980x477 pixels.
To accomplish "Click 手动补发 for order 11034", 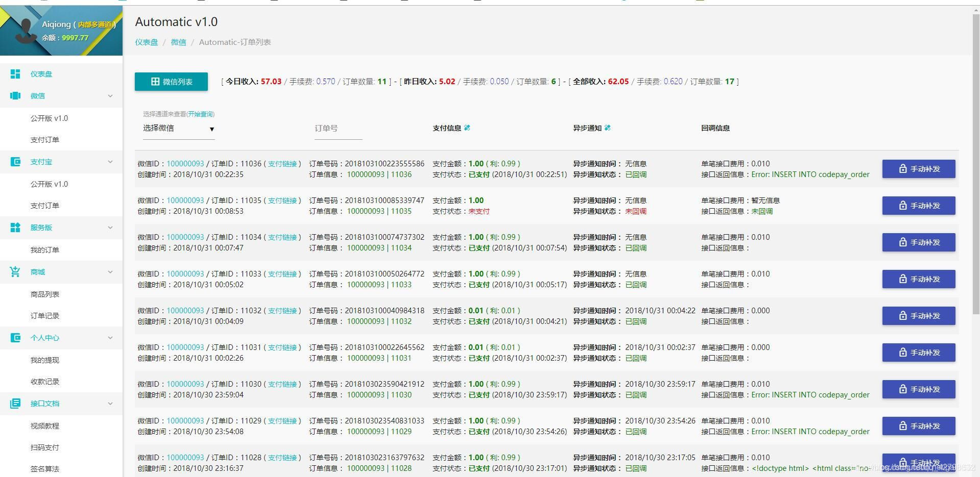I will click(919, 242).
